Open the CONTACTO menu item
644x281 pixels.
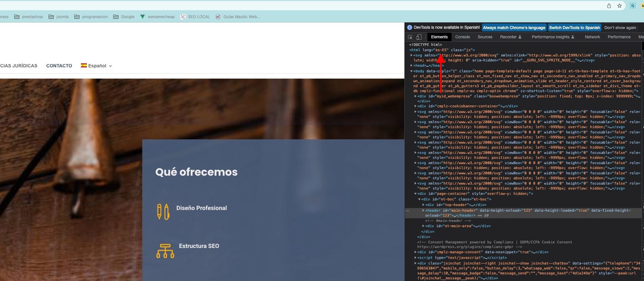point(59,66)
